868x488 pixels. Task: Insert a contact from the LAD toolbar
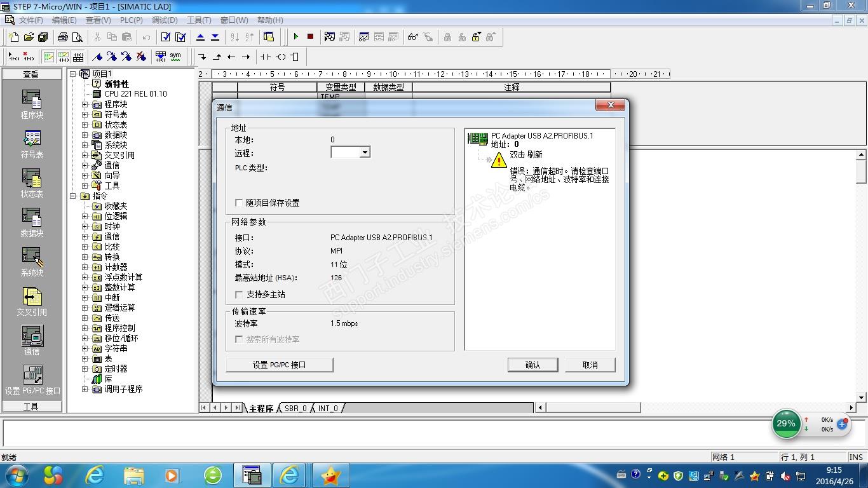[266, 57]
